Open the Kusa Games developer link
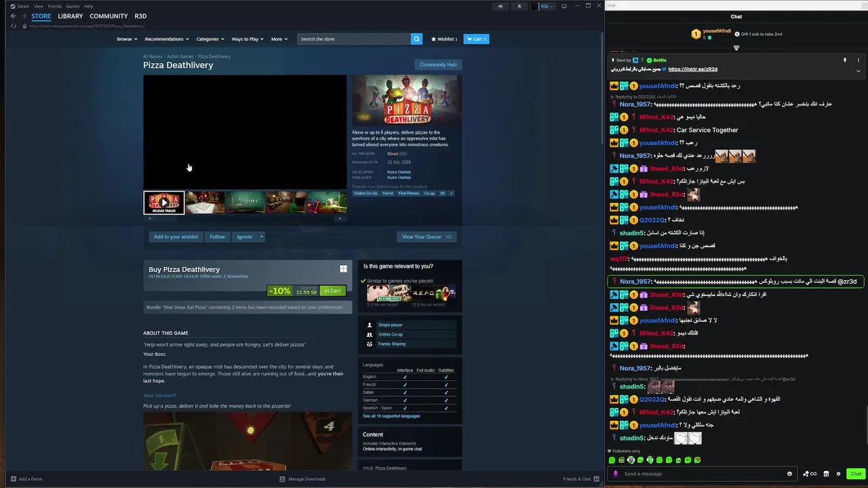 click(x=399, y=171)
